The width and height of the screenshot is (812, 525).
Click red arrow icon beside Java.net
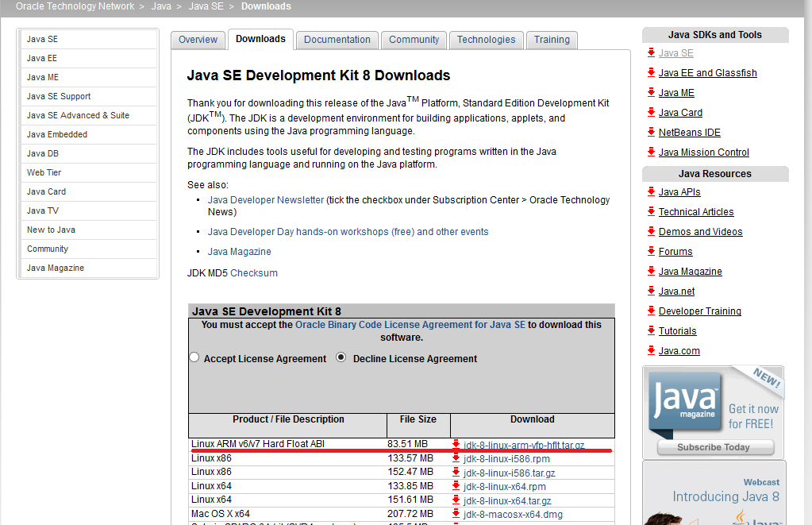[652, 291]
